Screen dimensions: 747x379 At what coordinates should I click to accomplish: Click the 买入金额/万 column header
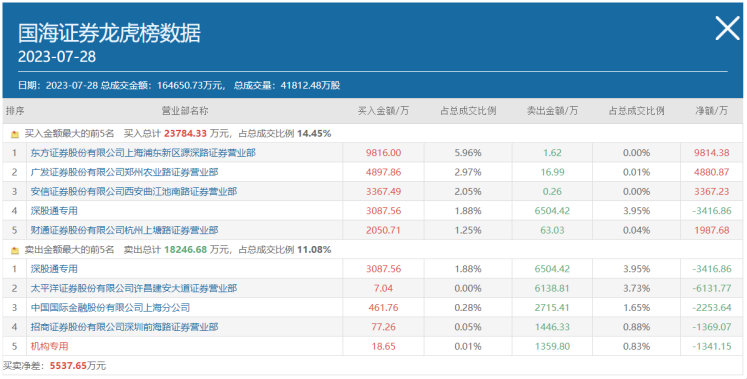[383, 111]
